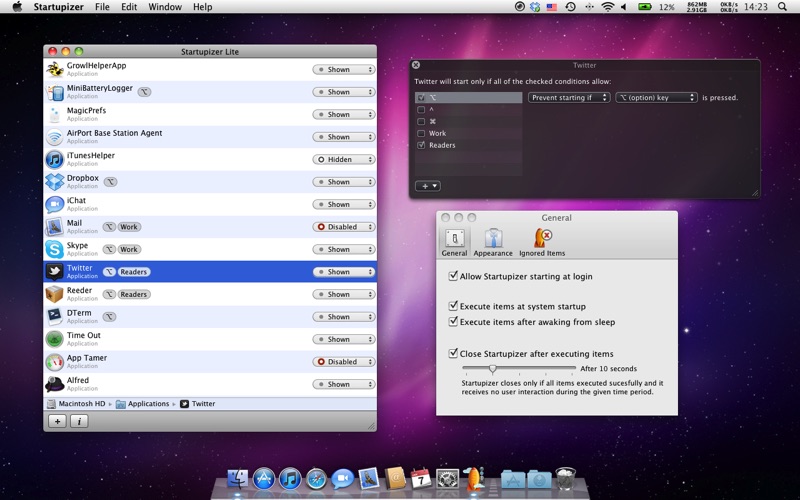Viewport: 800px width, 500px height.
Task: Close the Twitter conditions panel
Action: click(x=416, y=65)
